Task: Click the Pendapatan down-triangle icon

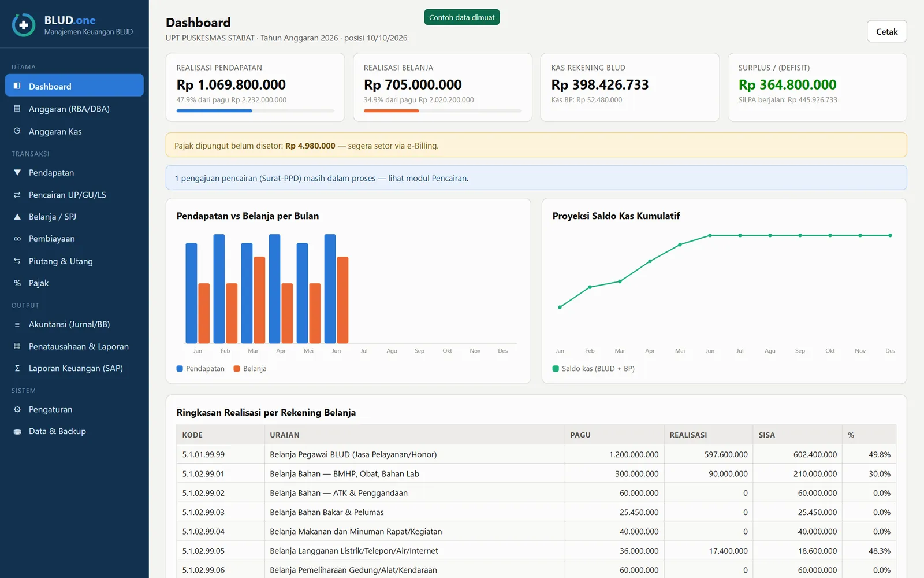Action: click(17, 172)
